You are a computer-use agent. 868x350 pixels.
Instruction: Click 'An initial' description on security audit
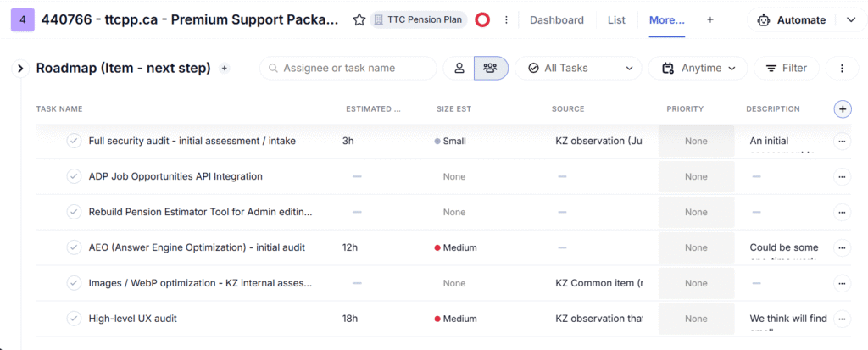pyautogui.click(x=769, y=142)
